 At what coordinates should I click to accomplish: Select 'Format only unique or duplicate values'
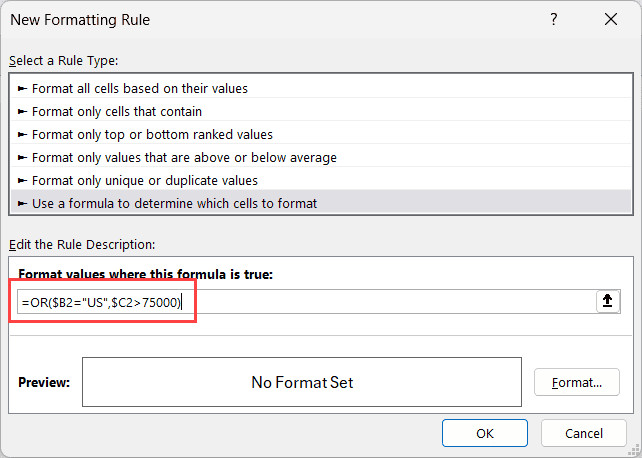(145, 180)
